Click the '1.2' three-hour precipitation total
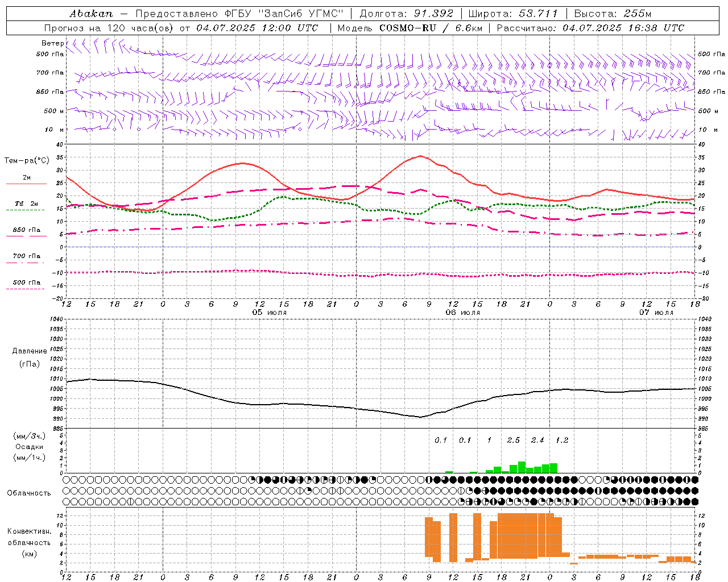 point(562,440)
